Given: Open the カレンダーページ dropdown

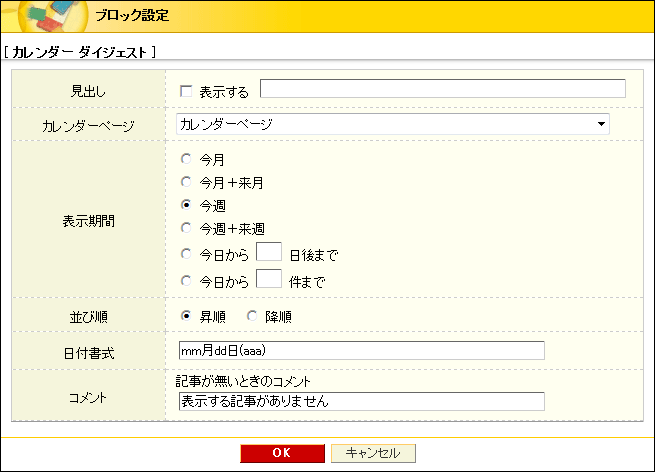Looking at the screenshot, I should pos(393,124).
